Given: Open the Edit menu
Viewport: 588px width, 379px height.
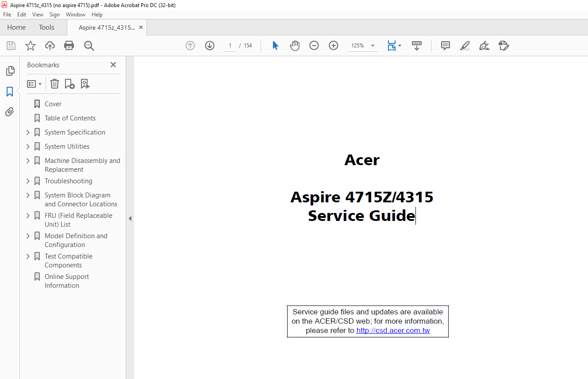Looking at the screenshot, I should (x=22, y=15).
